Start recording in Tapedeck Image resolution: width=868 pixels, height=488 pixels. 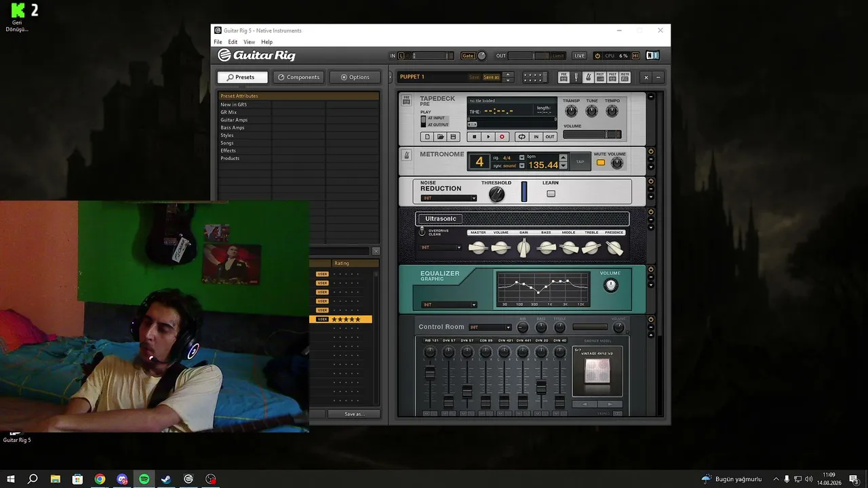click(502, 137)
